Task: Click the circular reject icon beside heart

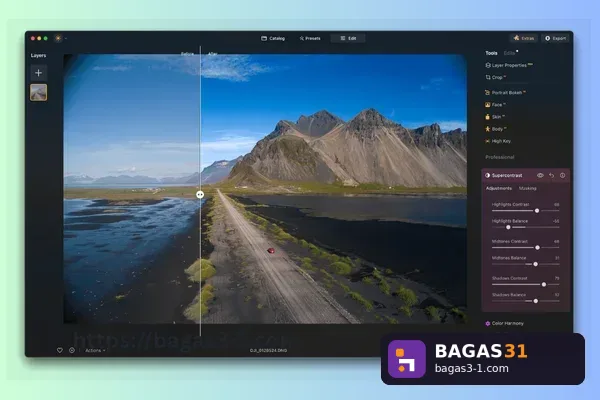Action: pyautogui.click(x=72, y=350)
